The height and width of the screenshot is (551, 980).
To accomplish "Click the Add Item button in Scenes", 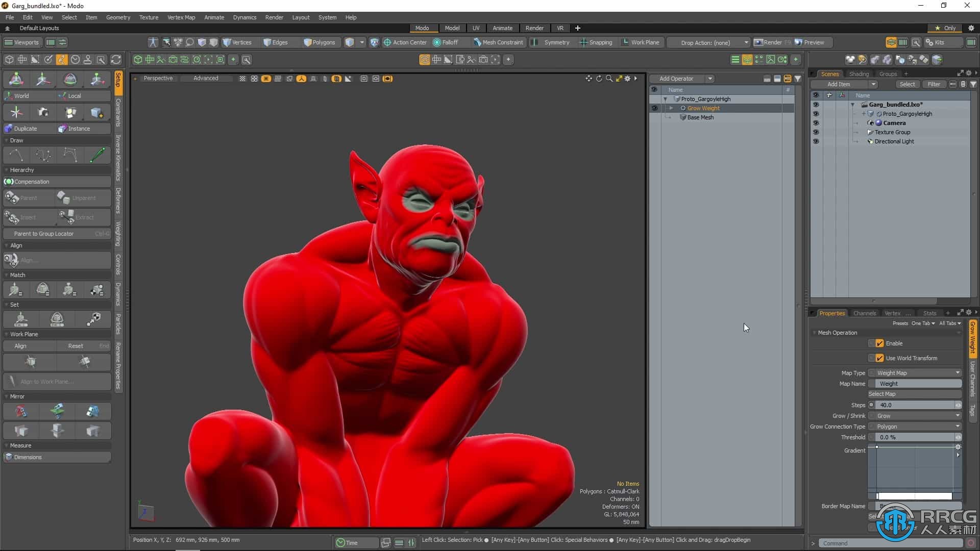I will click(840, 84).
